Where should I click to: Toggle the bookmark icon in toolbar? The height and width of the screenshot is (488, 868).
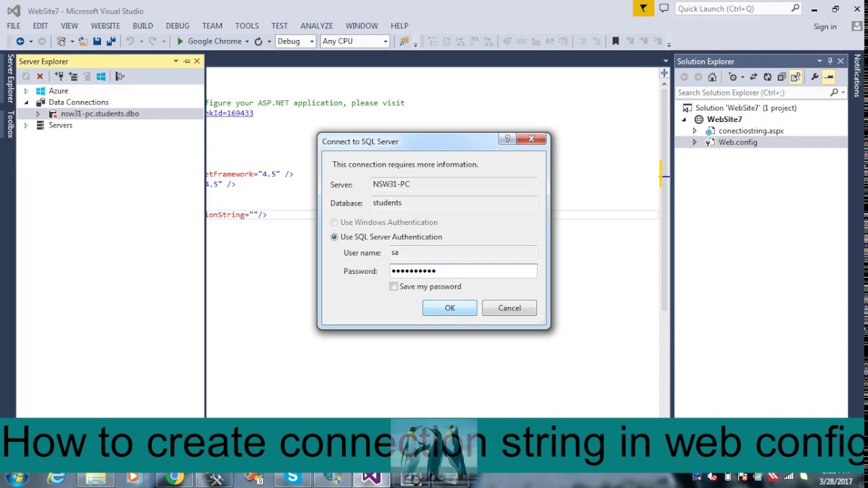(616, 41)
